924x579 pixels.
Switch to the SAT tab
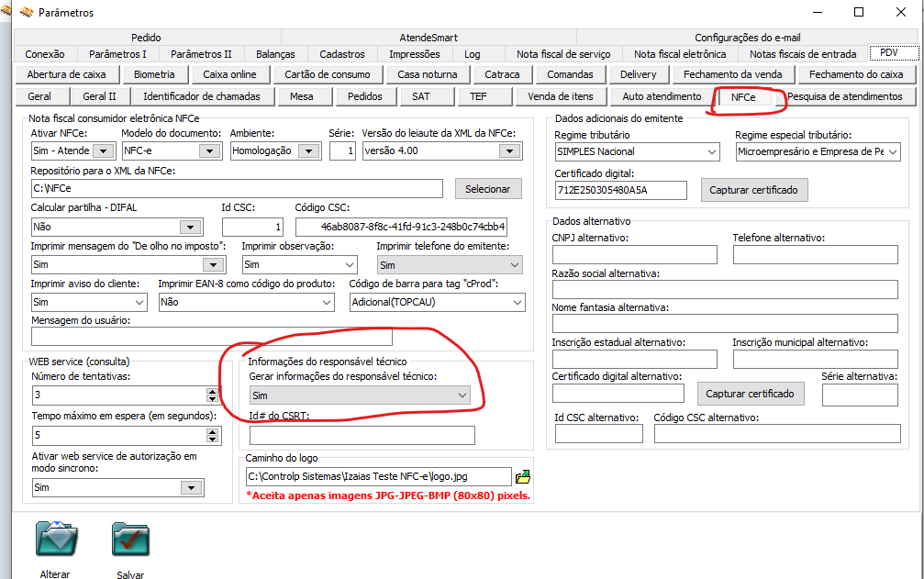click(x=420, y=96)
